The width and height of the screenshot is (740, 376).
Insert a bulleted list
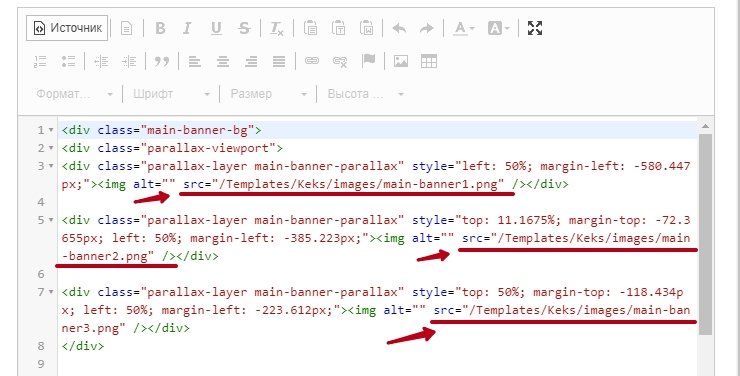tap(69, 61)
